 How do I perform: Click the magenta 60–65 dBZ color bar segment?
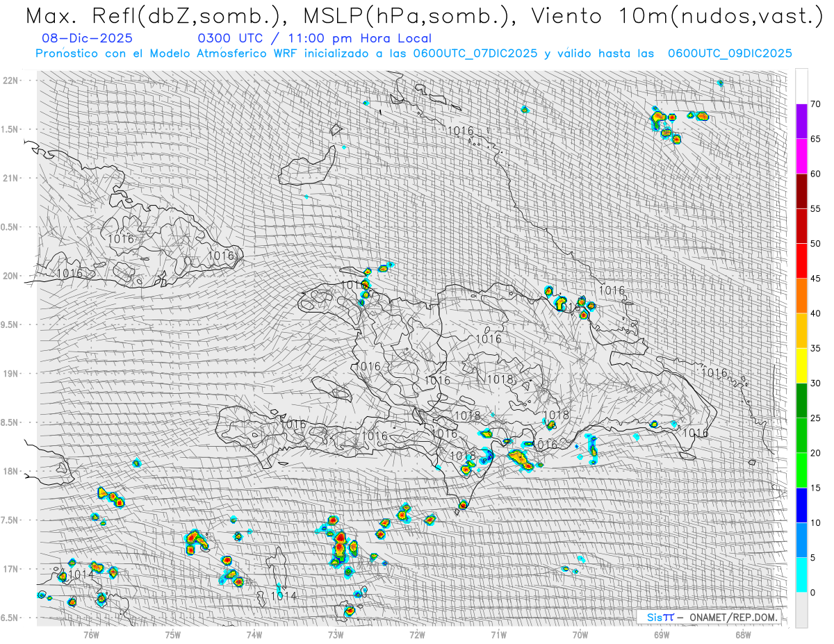(801, 156)
